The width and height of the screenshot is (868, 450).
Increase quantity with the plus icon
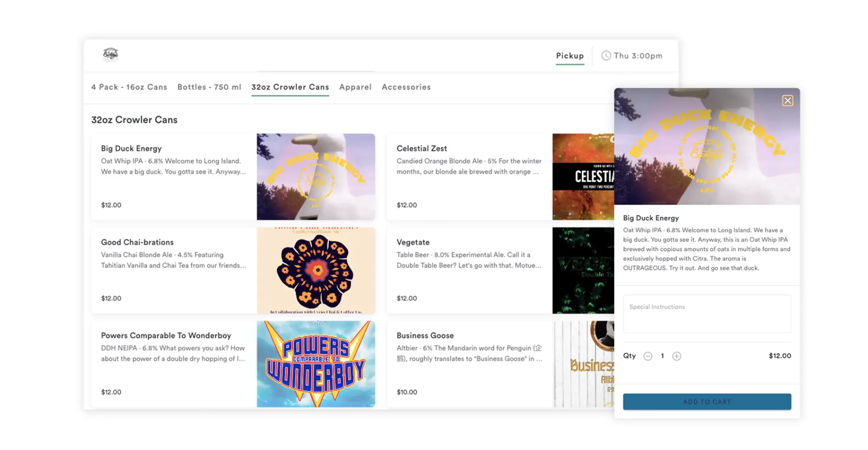point(676,356)
